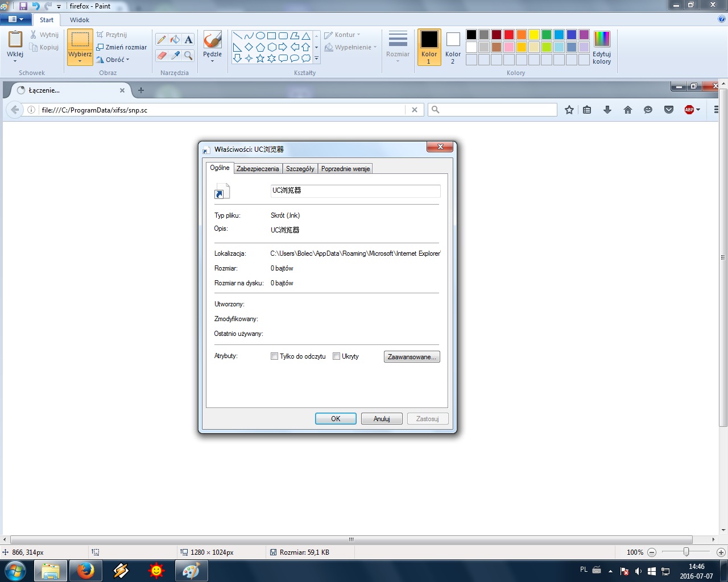Choose the Triangle shape

pos(306,35)
